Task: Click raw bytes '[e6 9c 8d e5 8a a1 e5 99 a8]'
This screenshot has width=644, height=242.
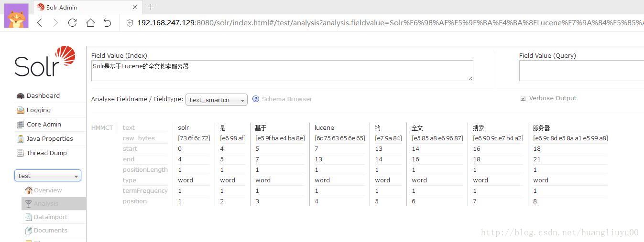Action: (x=570, y=138)
